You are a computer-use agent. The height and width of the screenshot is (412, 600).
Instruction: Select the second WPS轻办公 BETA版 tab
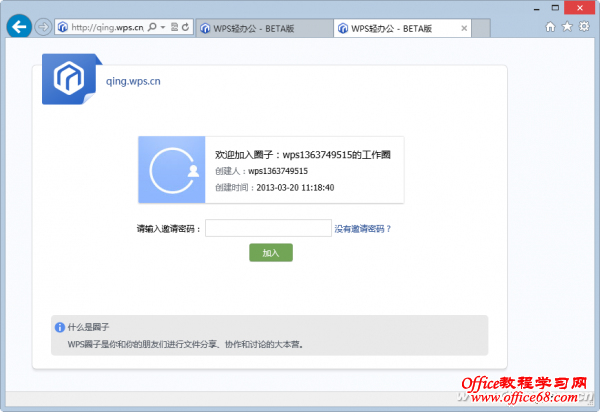click(403, 28)
